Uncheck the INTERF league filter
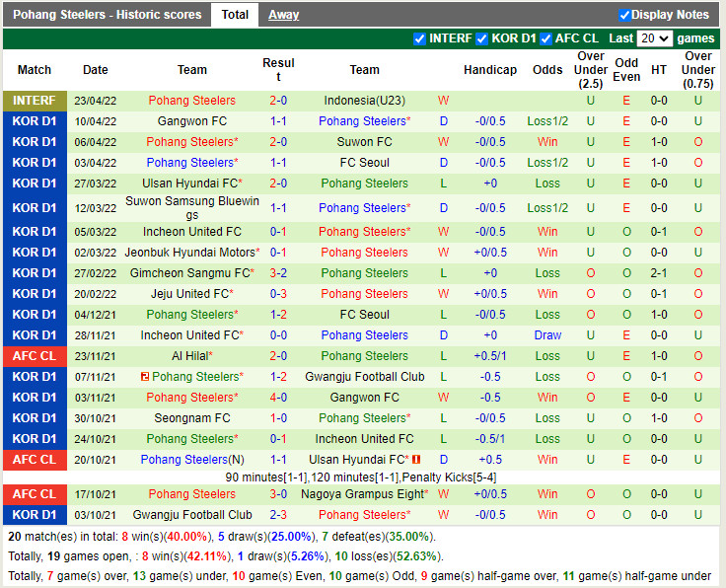The width and height of the screenshot is (726, 588). pyautogui.click(x=419, y=38)
